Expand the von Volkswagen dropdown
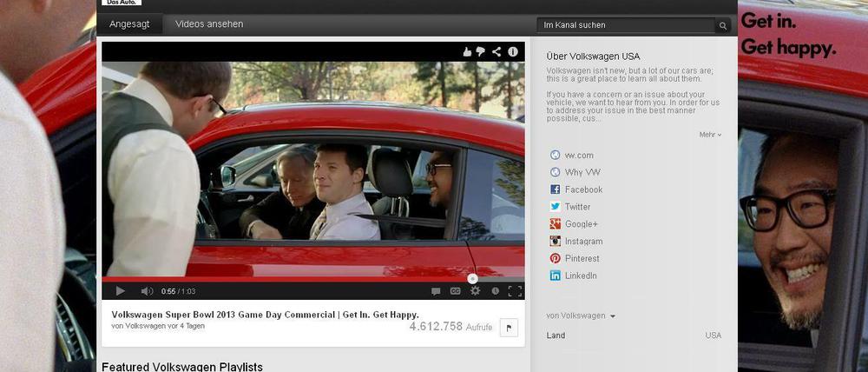This screenshot has width=868, height=372. [x=581, y=316]
